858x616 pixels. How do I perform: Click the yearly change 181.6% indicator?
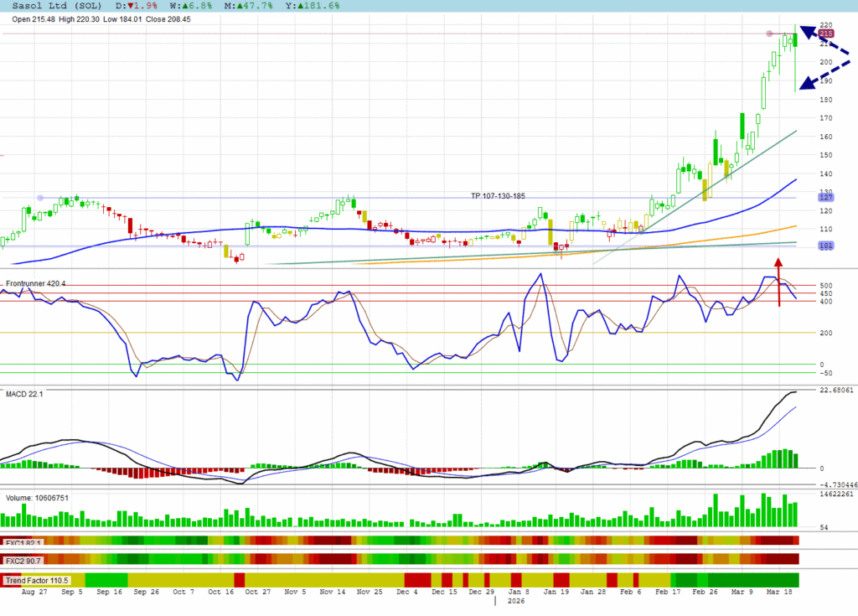click(x=318, y=6)
